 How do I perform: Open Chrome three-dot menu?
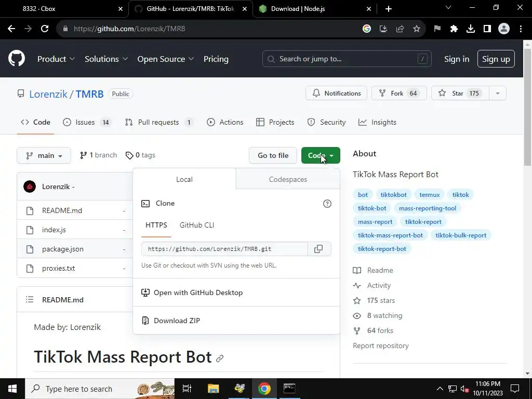tap(521, 29)
